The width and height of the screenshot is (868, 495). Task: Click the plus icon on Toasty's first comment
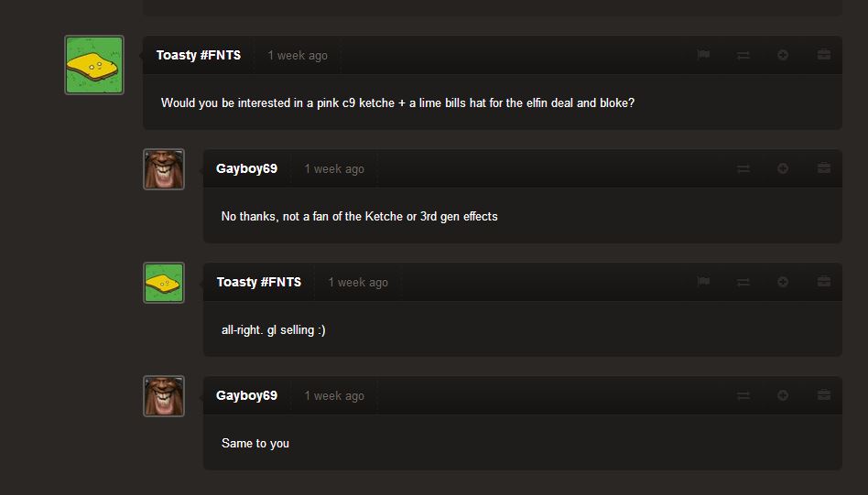click(783, 55)
